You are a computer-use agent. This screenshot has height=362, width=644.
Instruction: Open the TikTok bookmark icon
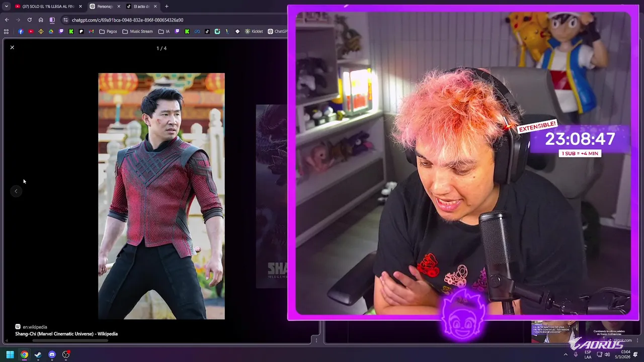pos(207,31)
